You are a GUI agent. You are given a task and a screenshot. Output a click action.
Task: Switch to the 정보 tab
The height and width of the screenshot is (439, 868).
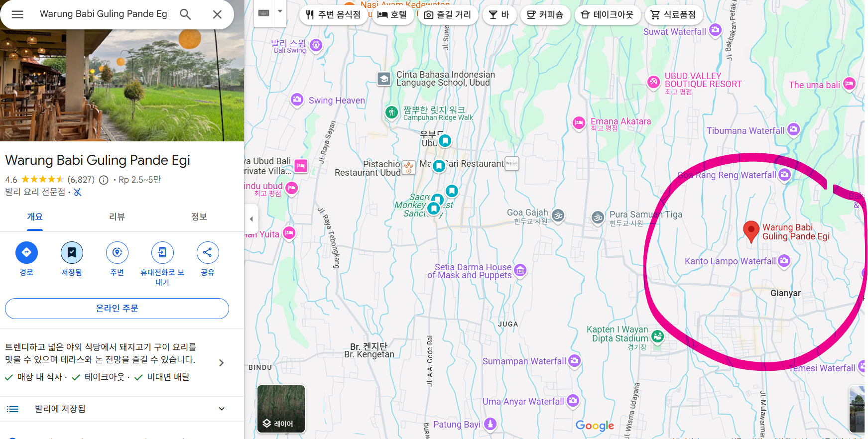[x=199, y=217]
